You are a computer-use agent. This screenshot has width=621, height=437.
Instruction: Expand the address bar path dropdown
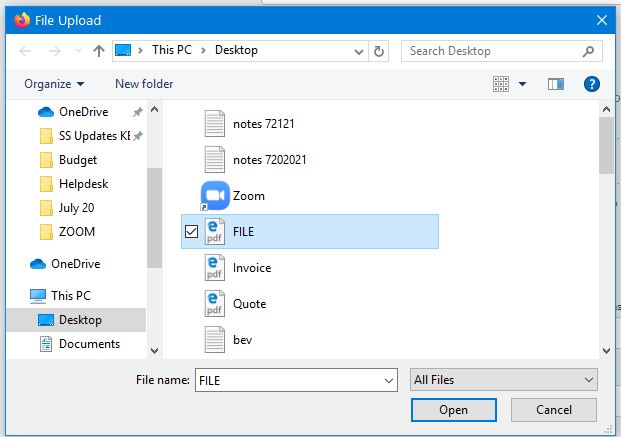pyautogui.click(x=358, y=52)
